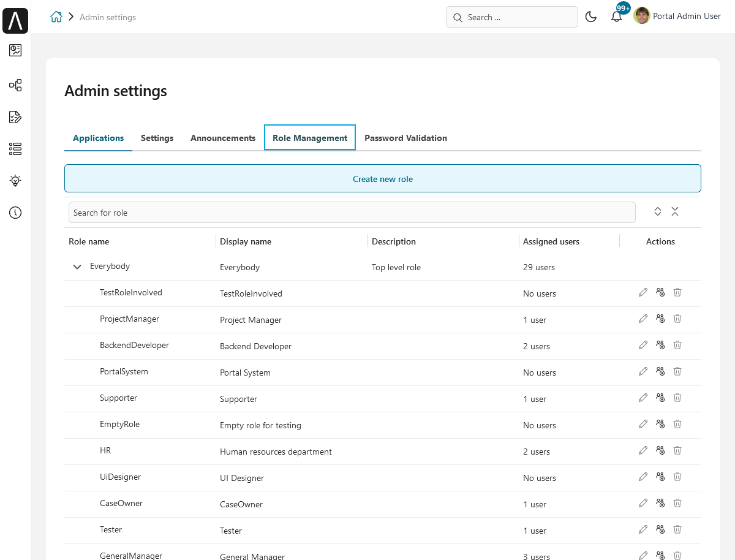Click Human resources department display name
This screenshot has width=735, height=560.
point(276,452)
